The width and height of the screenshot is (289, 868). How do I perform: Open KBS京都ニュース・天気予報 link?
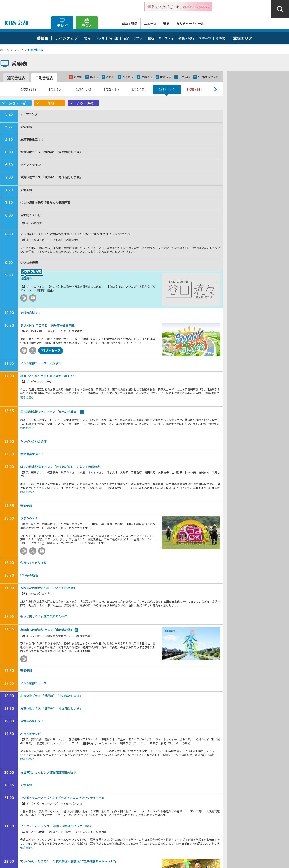41,363
